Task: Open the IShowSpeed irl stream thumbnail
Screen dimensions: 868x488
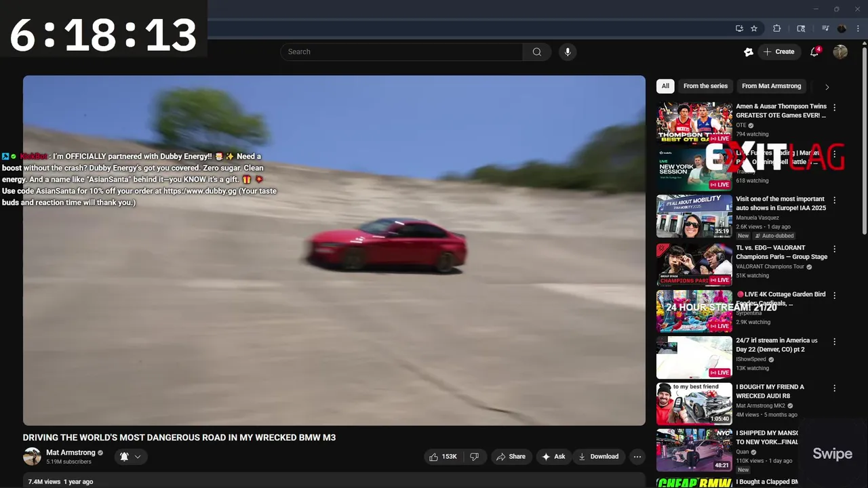Action: 694,358
